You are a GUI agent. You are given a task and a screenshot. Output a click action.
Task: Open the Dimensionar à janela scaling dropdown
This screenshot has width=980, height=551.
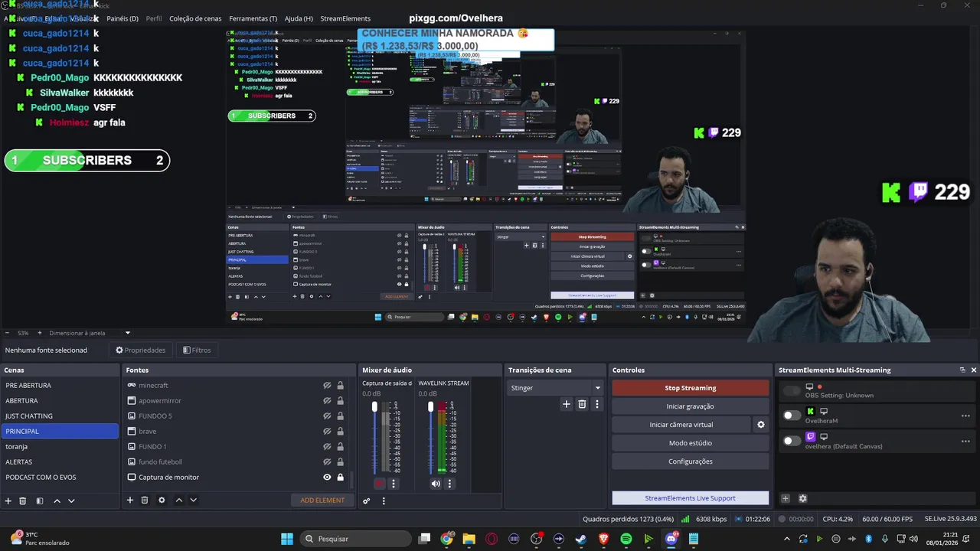[90, 333]
